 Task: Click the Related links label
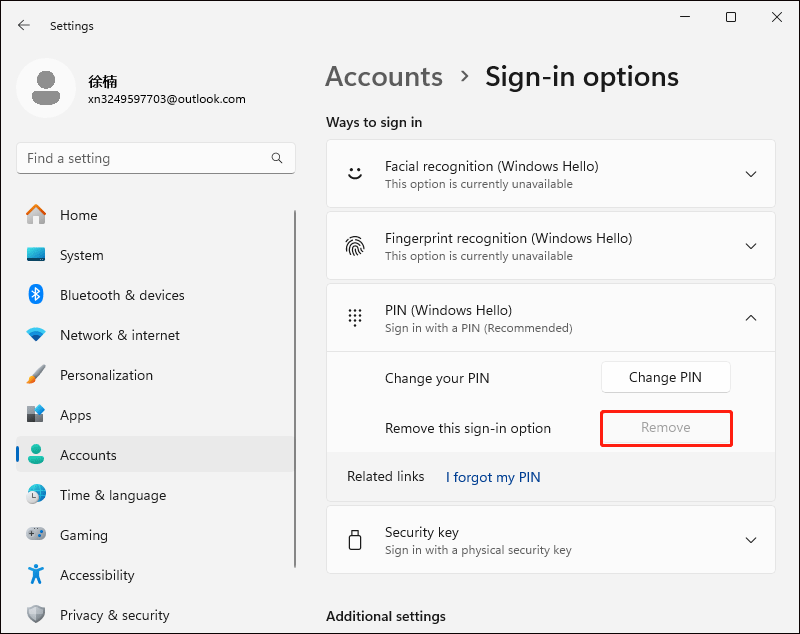coord(385,476)
